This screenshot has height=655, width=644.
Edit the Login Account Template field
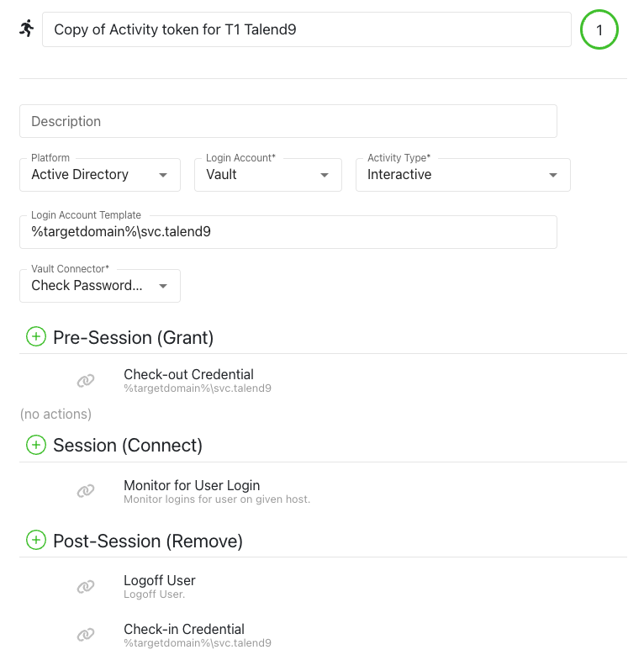click(288, 231)
